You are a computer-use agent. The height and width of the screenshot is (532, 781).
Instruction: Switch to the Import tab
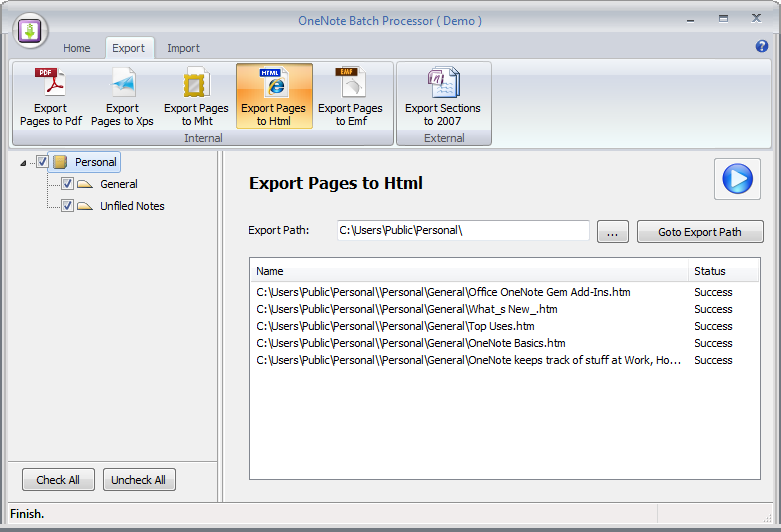tap(183, 48)
